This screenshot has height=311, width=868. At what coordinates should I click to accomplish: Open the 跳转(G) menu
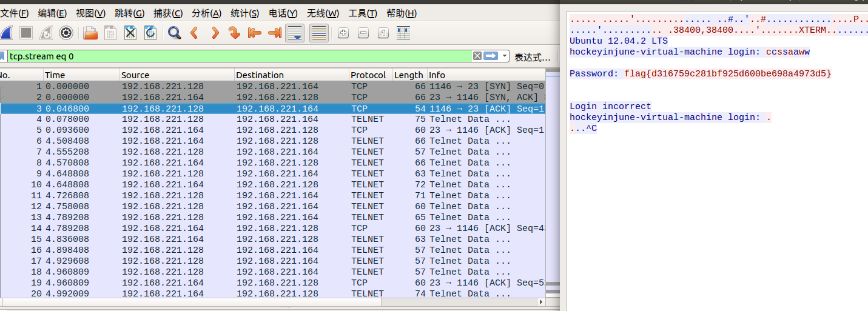[x=129, y=13]
